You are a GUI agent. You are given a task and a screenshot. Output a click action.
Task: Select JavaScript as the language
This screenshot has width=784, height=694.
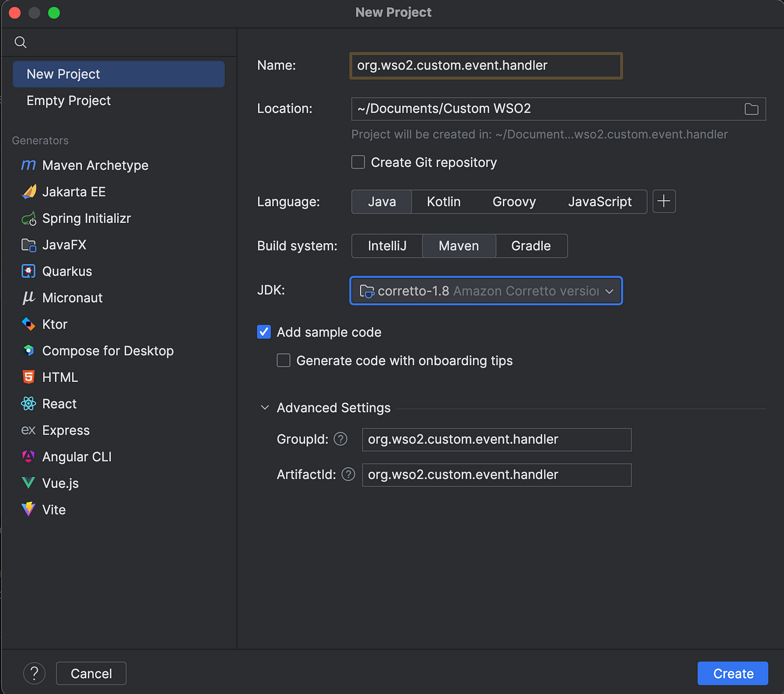pos(600,202)
